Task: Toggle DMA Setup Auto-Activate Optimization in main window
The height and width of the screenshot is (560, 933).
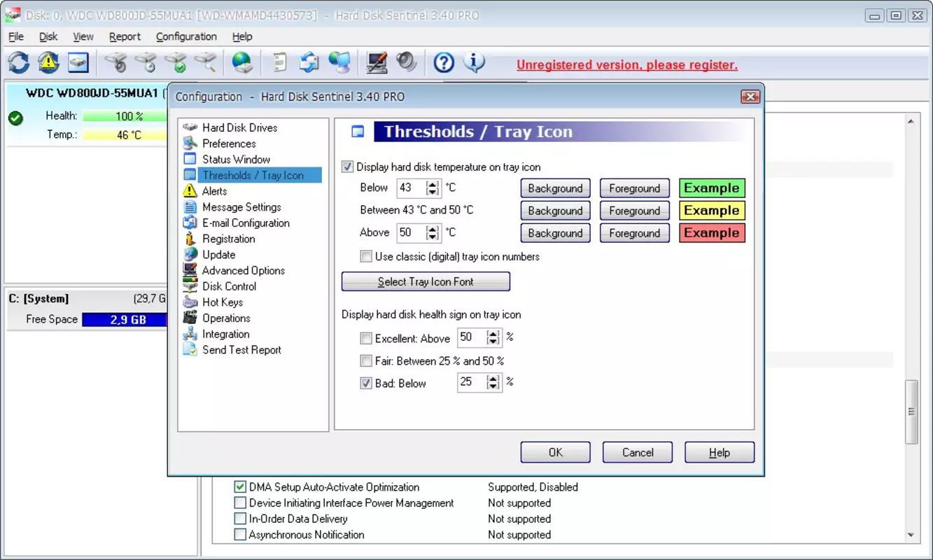Action: tap(240, 487)
